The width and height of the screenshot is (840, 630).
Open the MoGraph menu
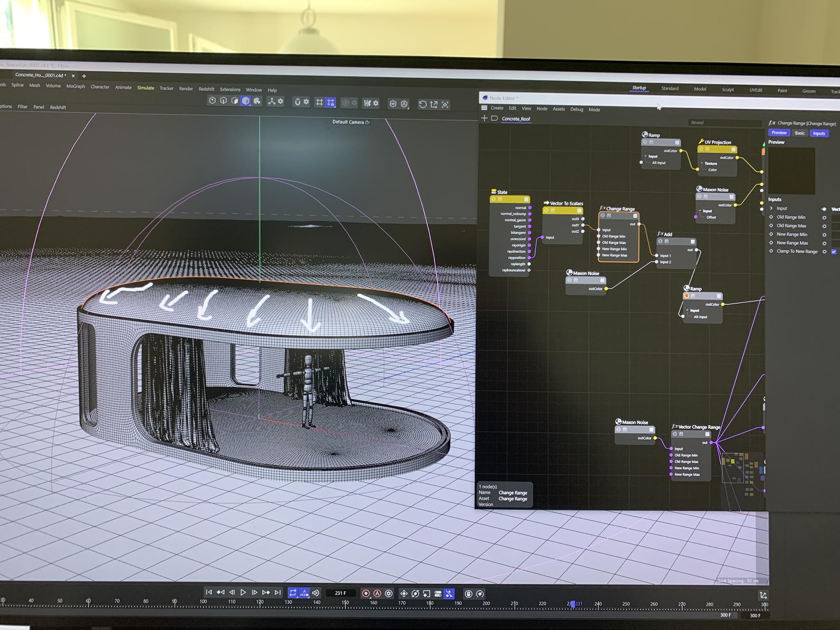point(76,86)
